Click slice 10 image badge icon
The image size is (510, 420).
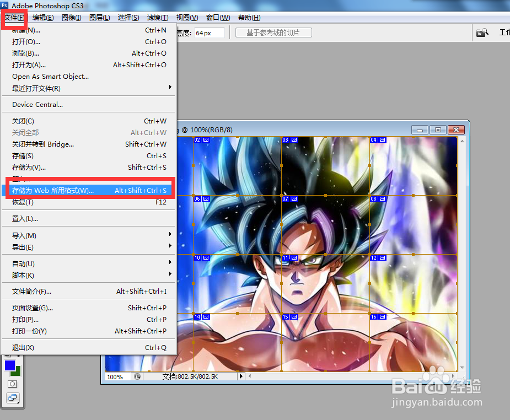coord(206,258)
